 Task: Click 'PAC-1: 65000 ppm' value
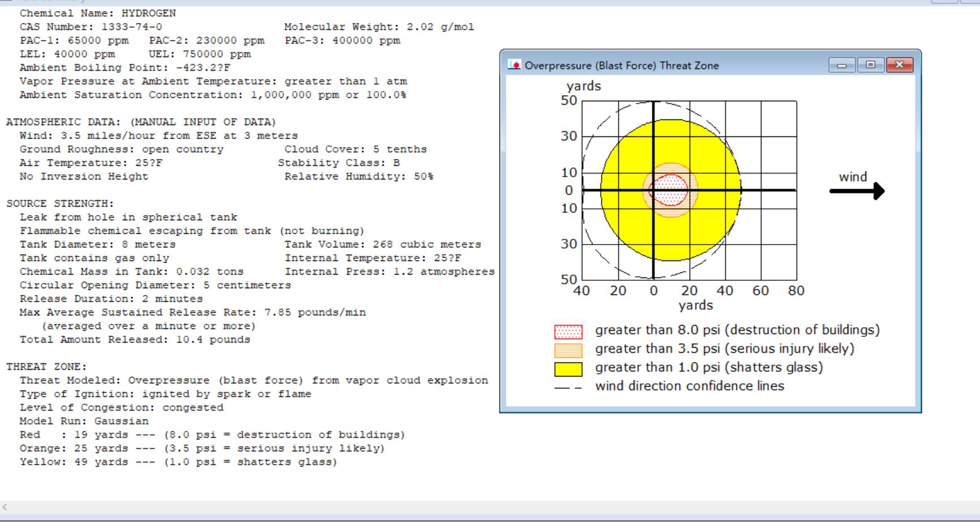click(74, 40)
